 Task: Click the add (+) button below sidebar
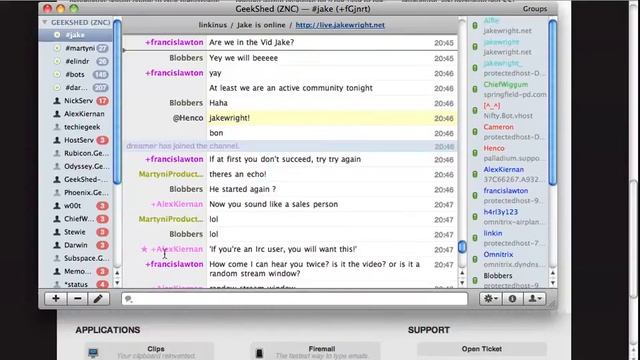click(x=56, y=299)
